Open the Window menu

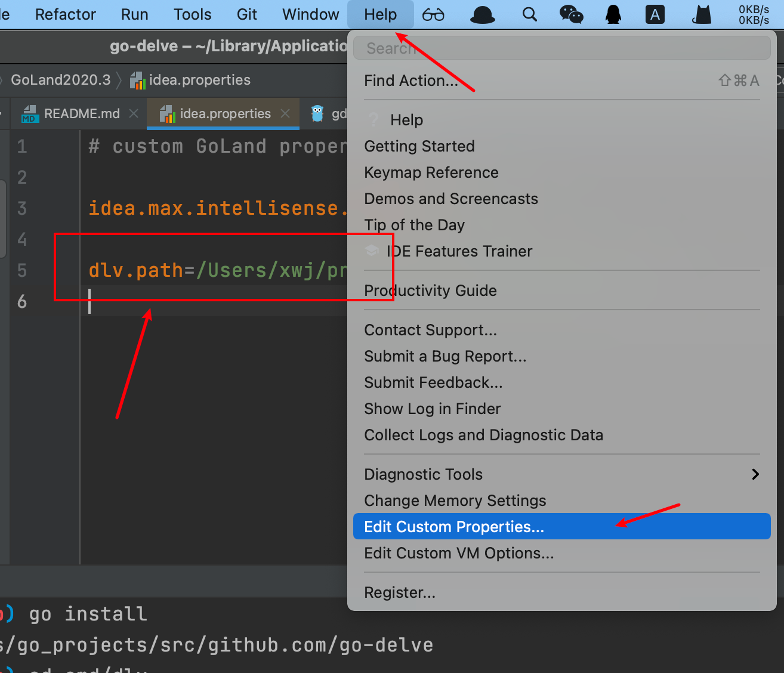point(310,14)
